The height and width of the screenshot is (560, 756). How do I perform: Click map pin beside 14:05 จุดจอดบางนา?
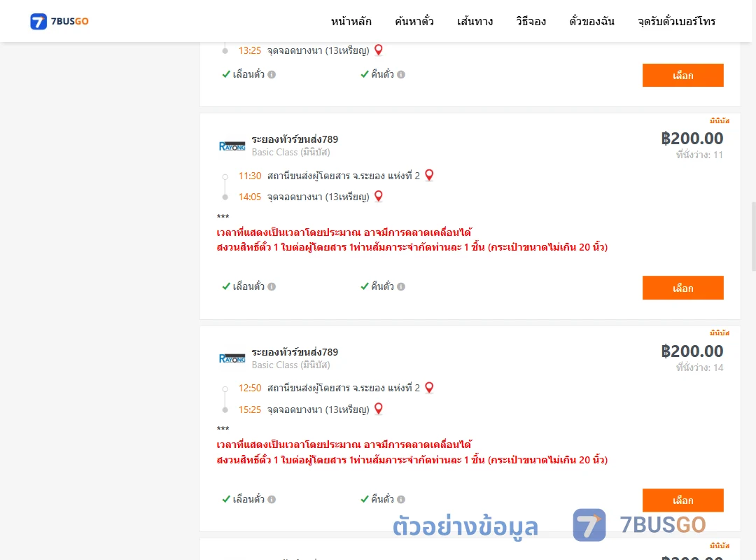379,196
